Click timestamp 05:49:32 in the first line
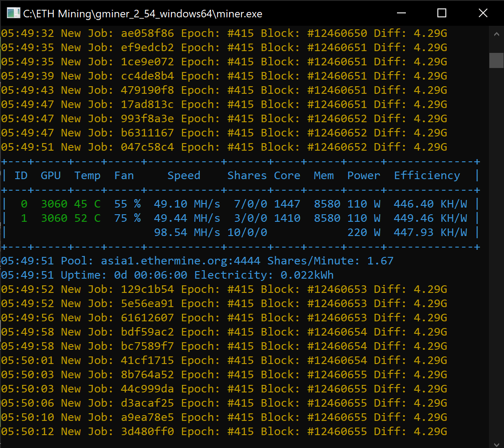This screenshot has height=448, width=504. point(28,33)
